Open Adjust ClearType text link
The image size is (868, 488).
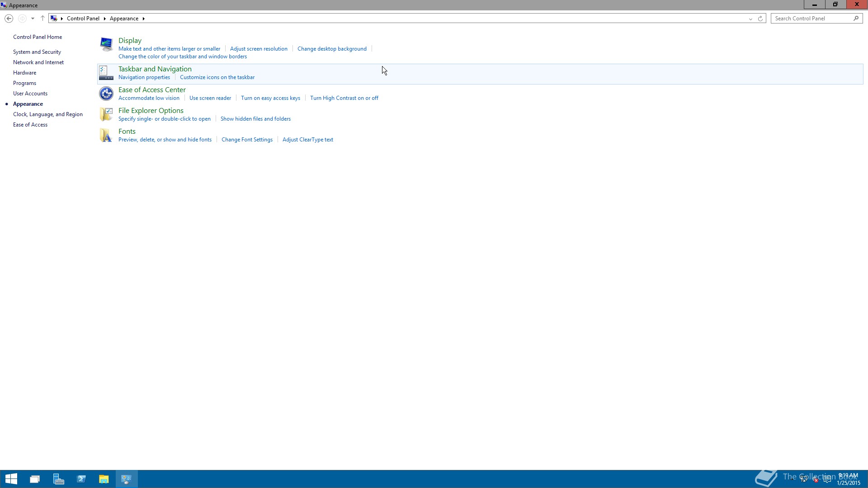point(307,140)
